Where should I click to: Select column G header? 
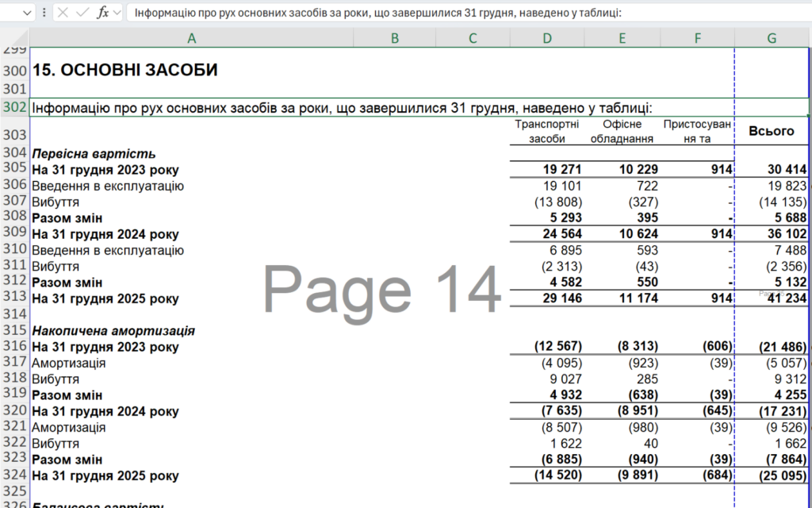(x=772, y=38)
